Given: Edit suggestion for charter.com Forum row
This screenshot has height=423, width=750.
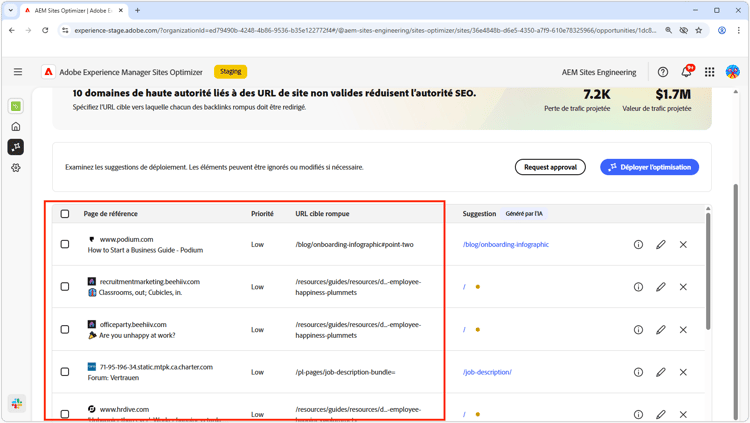Looking at the screenshot, I should click(x=661, y=372).
